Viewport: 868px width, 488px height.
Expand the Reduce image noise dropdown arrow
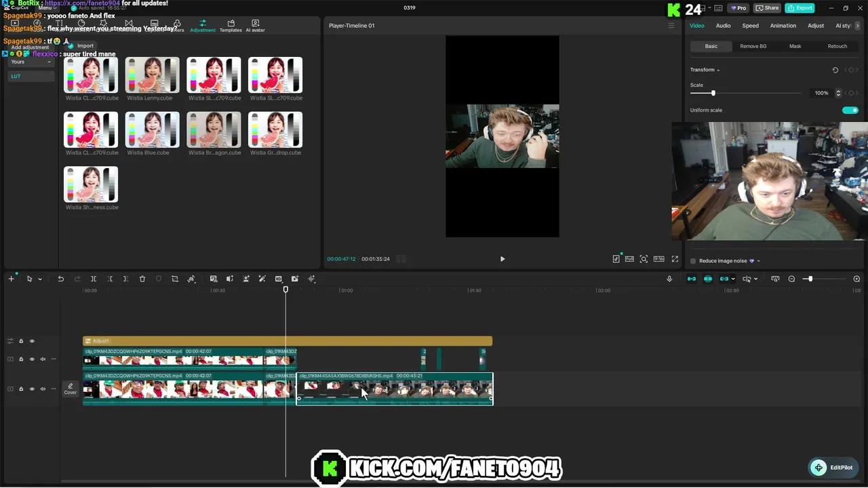tap(758, 261)
